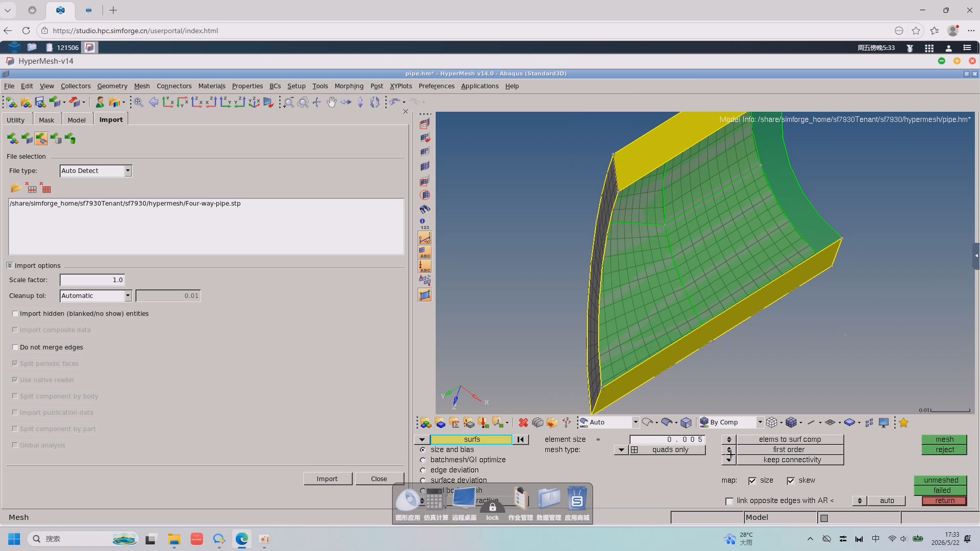Image resolution: width=980 pixels, height=551 pixels.
Task: Click the circle zoom magnifier icon
Action: coord(303,103)
